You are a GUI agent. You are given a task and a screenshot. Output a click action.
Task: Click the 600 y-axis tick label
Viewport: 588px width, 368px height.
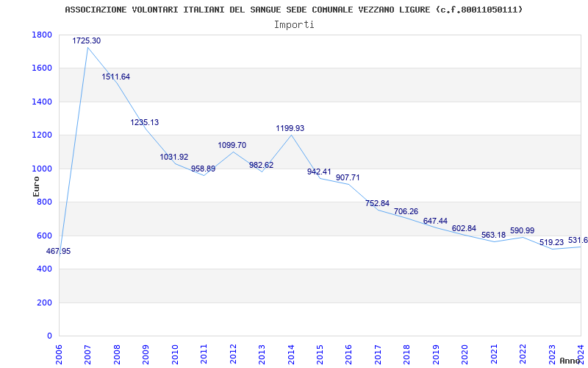coord(44,236)
